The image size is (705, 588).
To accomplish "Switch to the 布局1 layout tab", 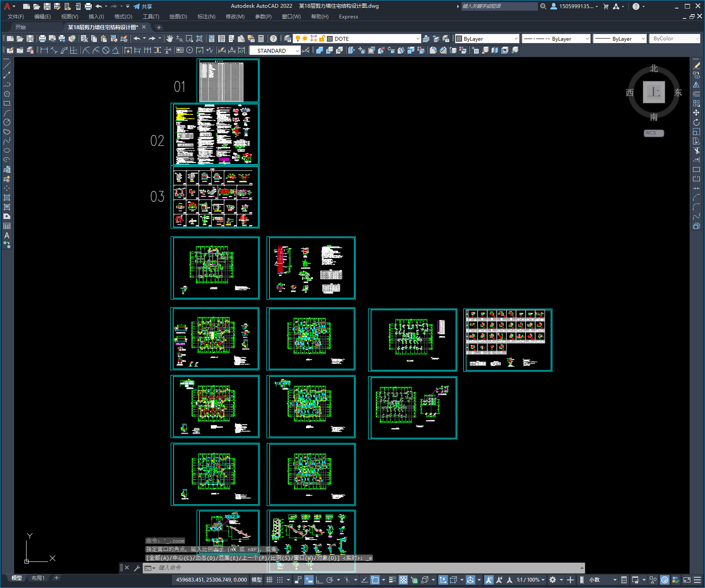I will coord(38,578).
